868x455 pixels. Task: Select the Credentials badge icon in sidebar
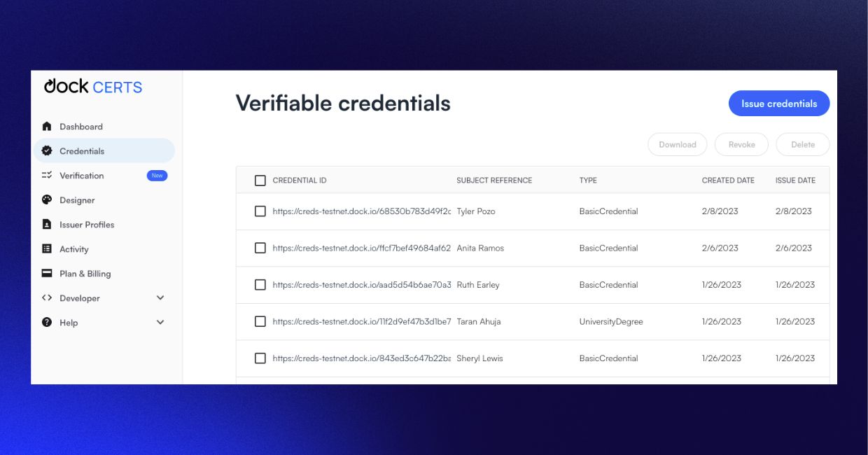coord(47,150)
